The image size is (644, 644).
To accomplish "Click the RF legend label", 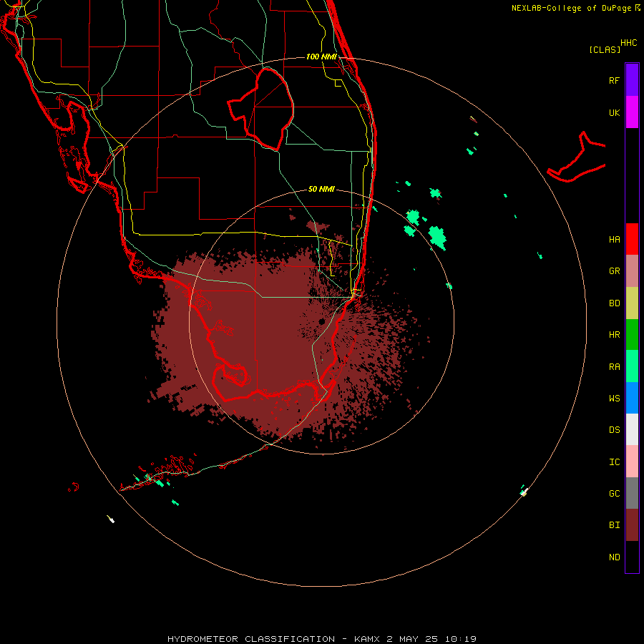I will [x=614, y=80].
